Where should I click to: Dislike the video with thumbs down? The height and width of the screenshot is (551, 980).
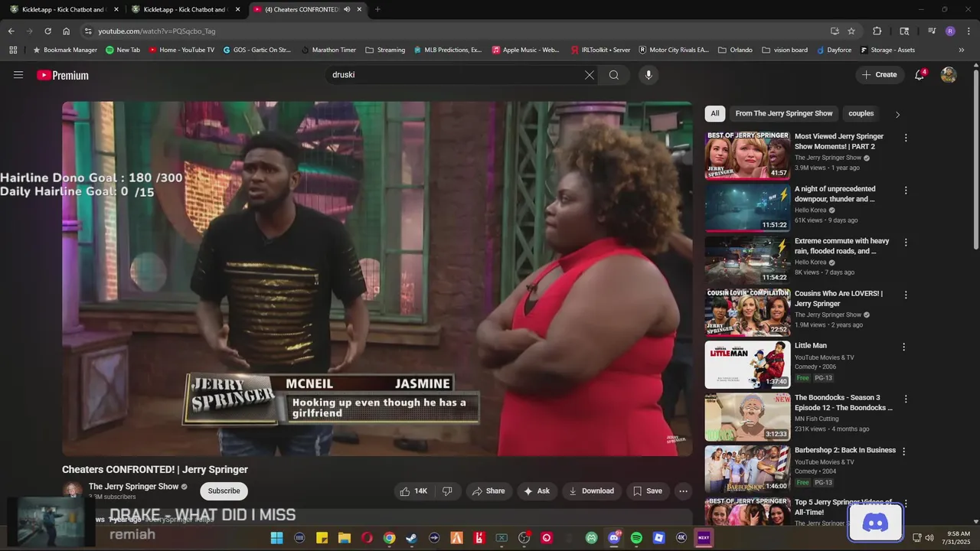click(447, 491)
